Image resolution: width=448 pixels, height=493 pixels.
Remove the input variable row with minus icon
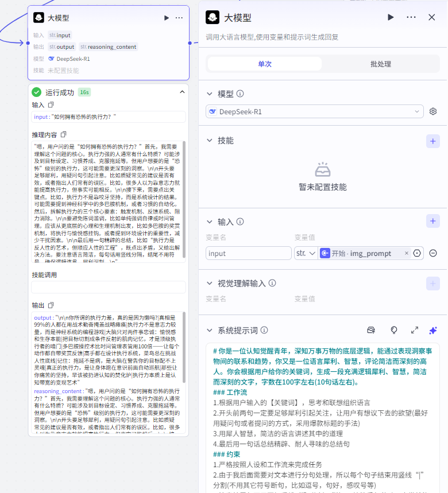click(x=433, y=253)
